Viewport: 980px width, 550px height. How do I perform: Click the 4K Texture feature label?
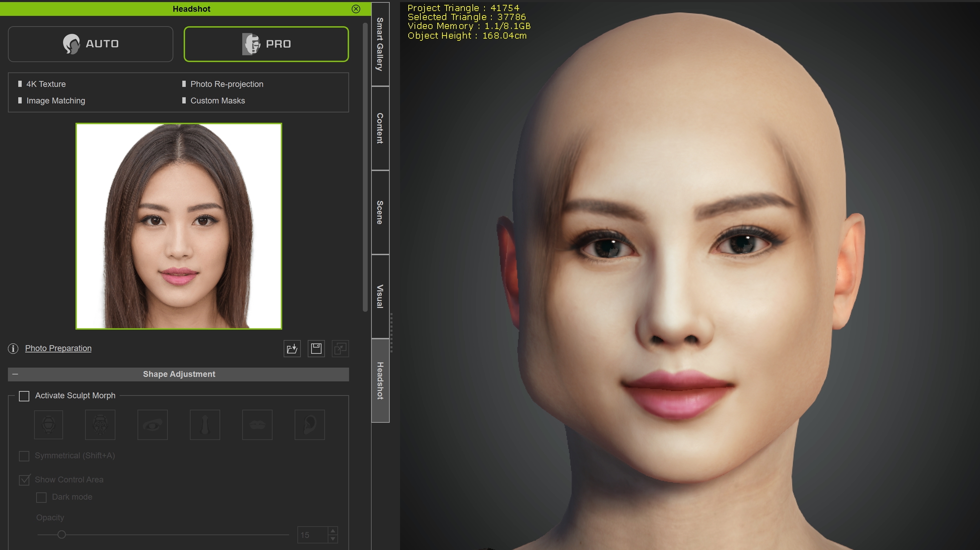tap(46, 84)
